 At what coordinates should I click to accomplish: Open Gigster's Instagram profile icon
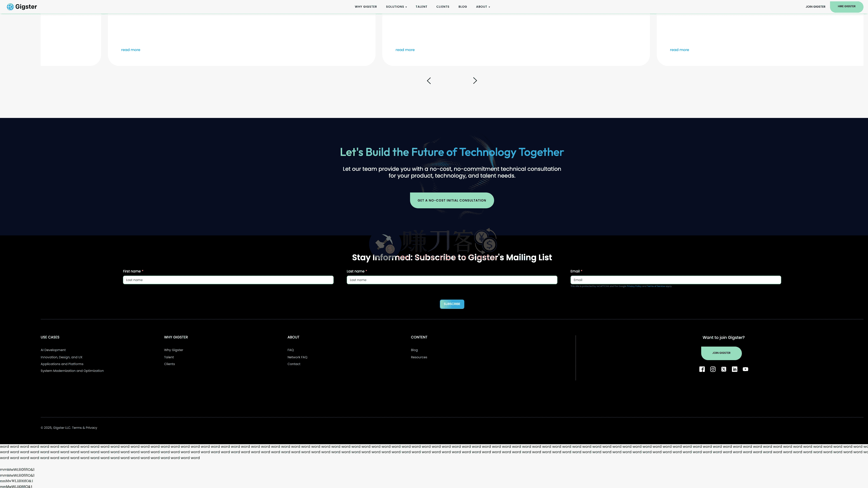click(x=713, y=369)
